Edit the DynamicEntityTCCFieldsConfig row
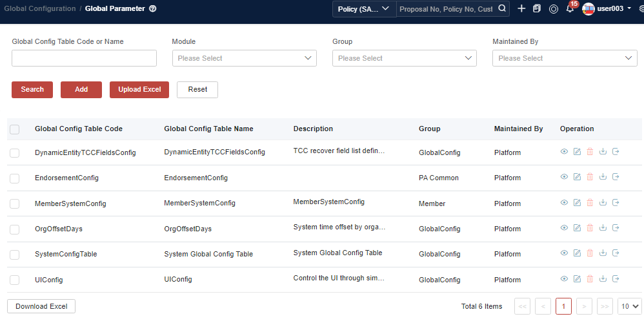 coord(577,152)
